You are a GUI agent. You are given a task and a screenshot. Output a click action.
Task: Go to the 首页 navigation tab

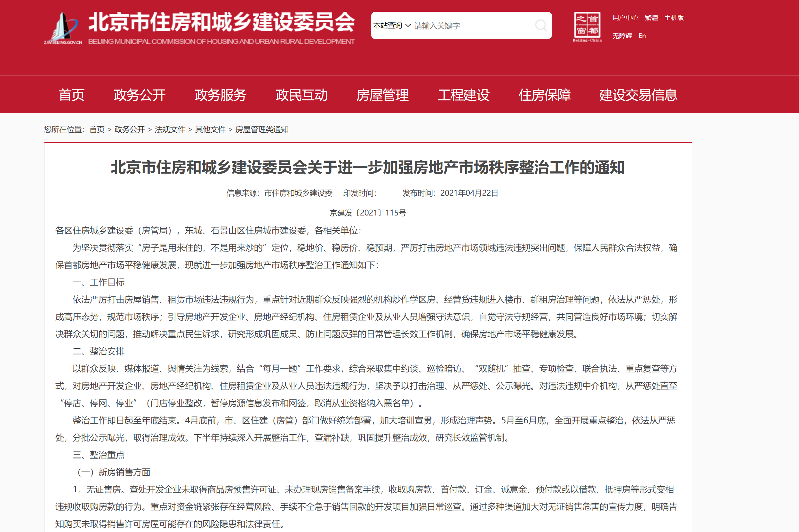71,95
